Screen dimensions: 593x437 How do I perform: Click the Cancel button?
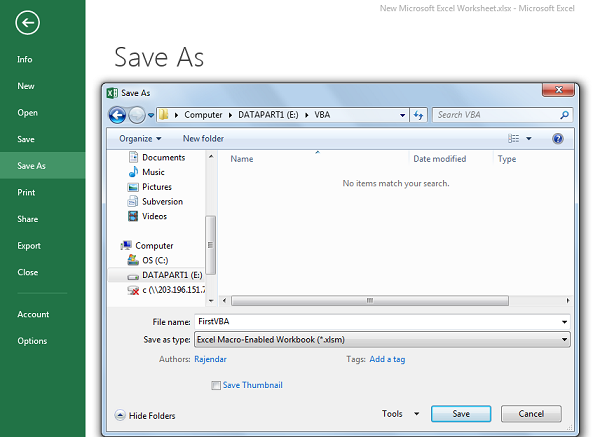(531, 414)
